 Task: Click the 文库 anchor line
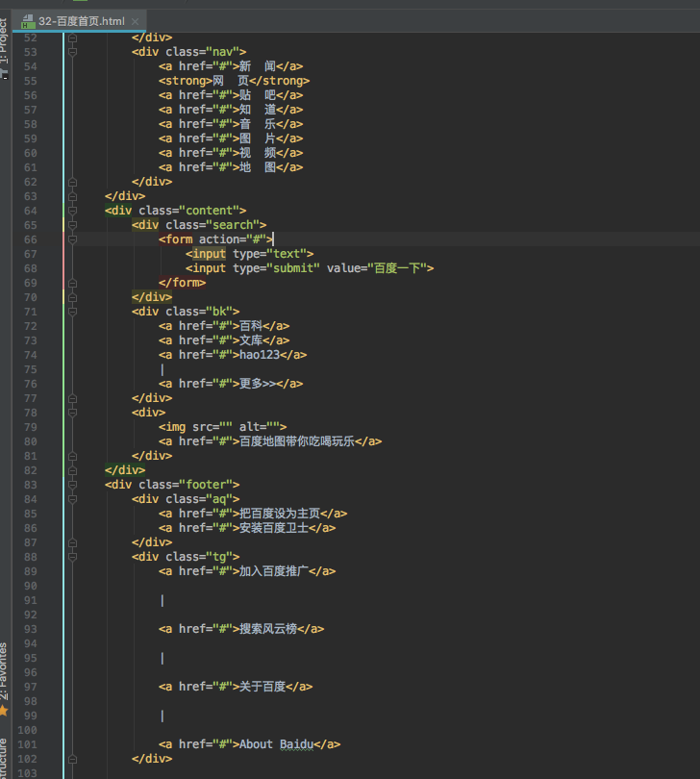pyautogui.click(x=224, y=340)
